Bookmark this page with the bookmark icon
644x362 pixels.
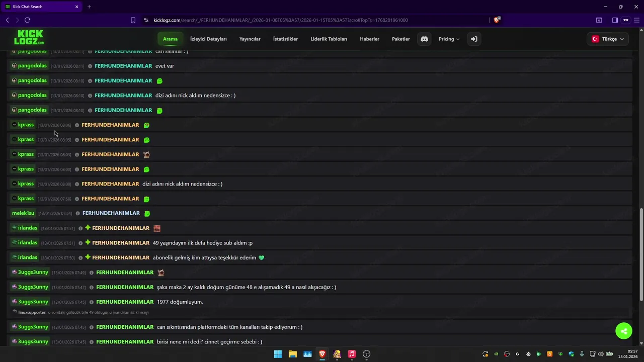[x=133, y=20]
